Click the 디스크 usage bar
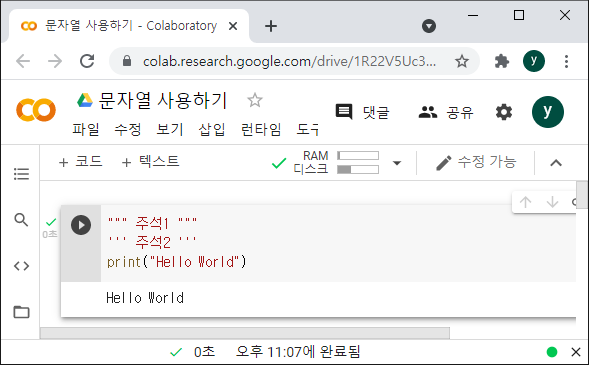This screenshot has width=589, height=365. click(358, 169)
